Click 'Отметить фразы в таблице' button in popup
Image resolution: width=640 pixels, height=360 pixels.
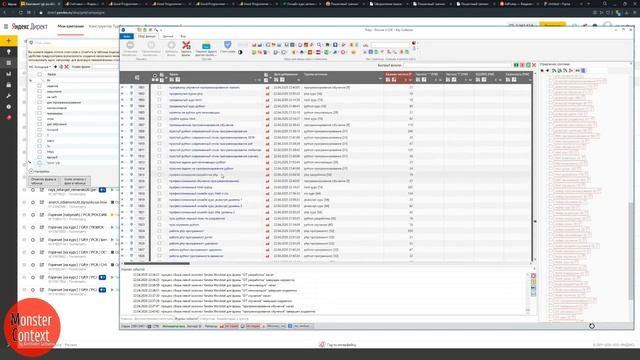coord(44,181)
